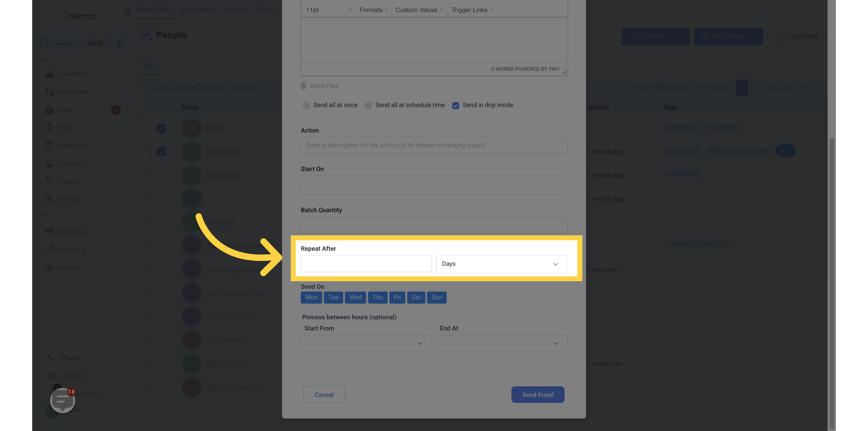Toggle Tue send day button

pos(333,298)
